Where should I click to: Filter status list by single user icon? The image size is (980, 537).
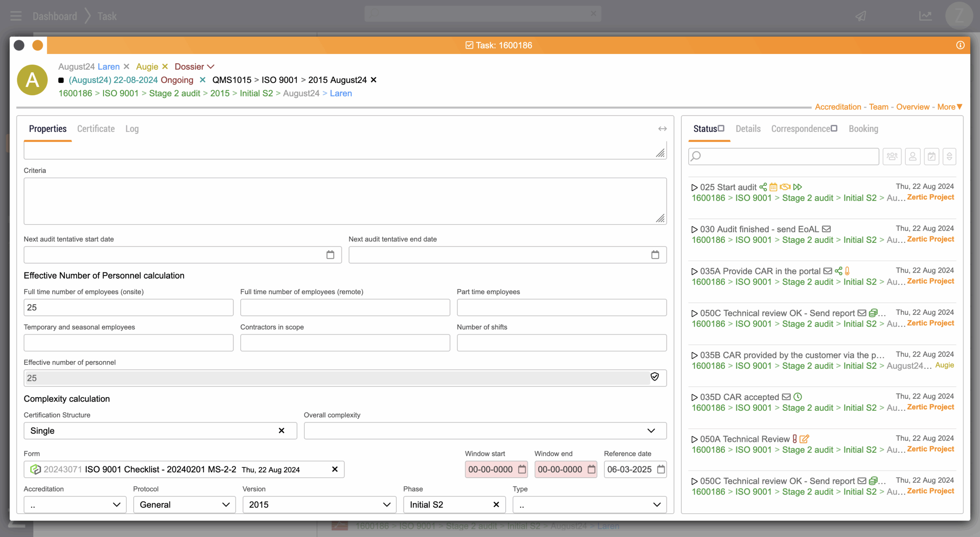coord(912,156)
